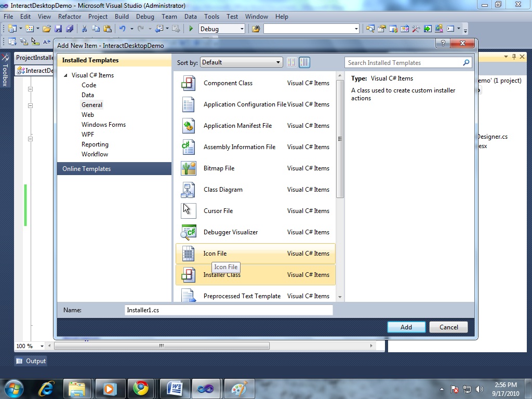Screen dimensions: 532x399
Task: Click the New Project toolbar icon
Action: click(x=12, y=29)
